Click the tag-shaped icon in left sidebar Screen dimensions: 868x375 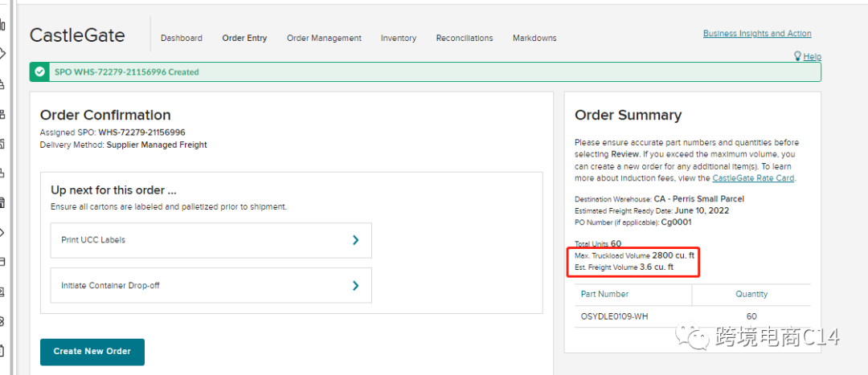pyautogui.click(x=3, y=54)
